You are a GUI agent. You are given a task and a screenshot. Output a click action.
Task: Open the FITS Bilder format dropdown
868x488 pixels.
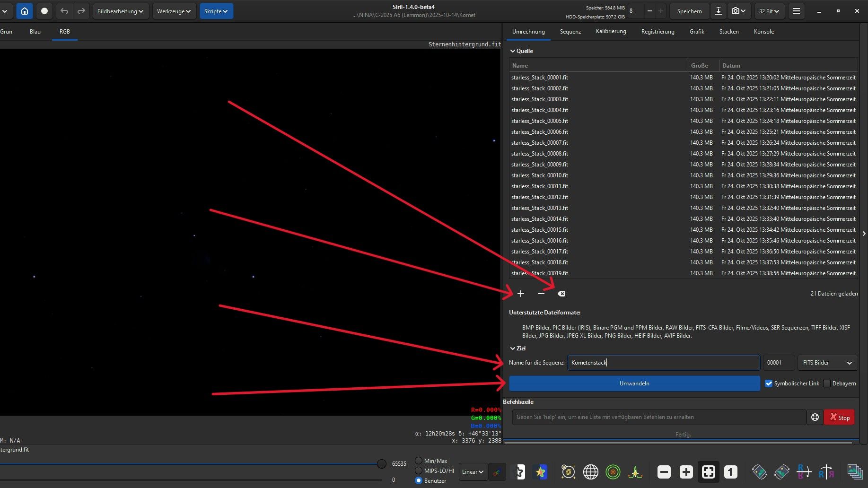[x=827, y=363]
